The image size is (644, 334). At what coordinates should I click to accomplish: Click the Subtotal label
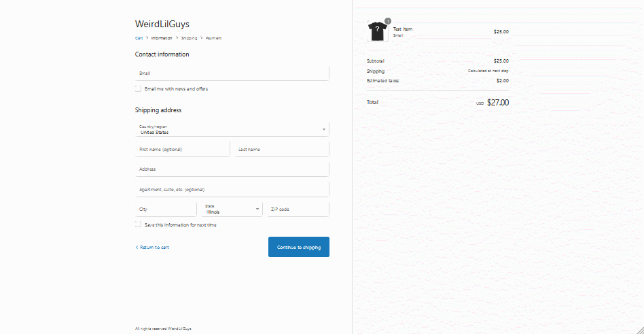point(376,61)
